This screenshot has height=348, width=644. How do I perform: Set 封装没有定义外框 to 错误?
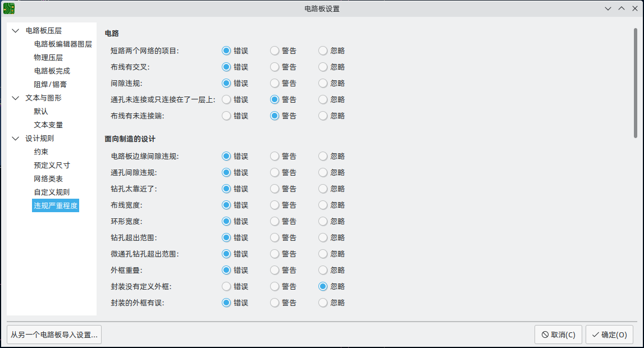click(226, 286)
